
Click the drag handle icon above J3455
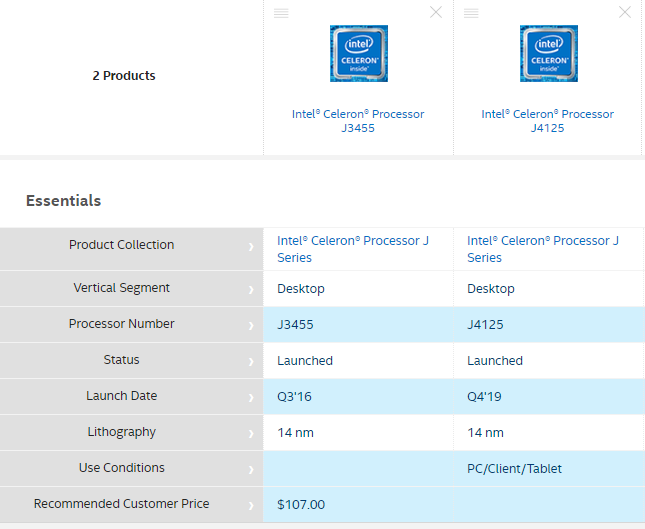tap(281, 13)
